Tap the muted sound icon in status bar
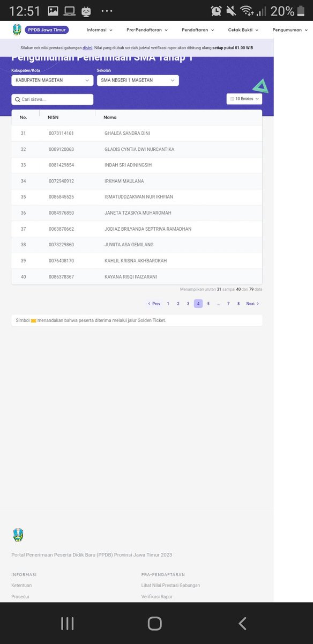 pyautogui.click(x=232, y=11)
